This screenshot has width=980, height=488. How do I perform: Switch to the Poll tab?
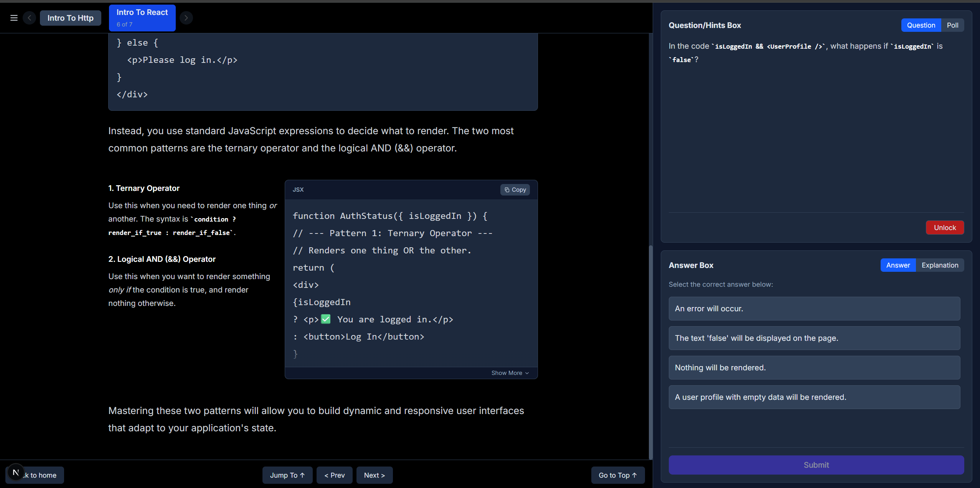click(952, 25)
